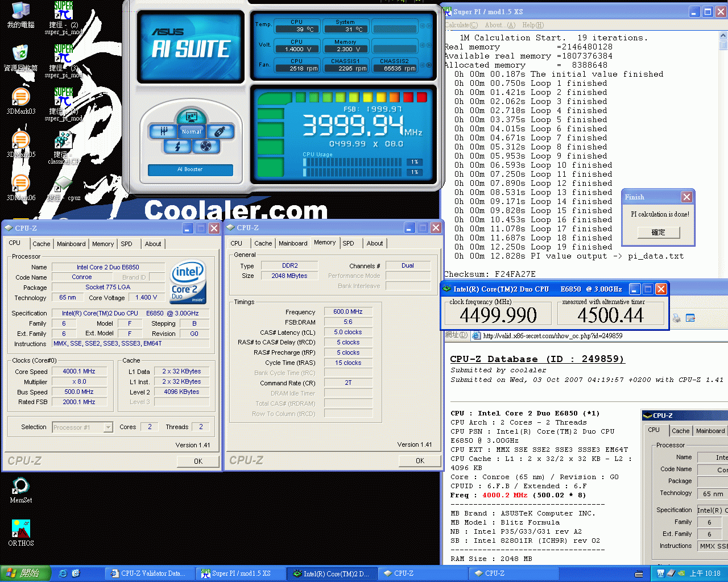Open the super_pi_mod (3) shortcut

64,61
